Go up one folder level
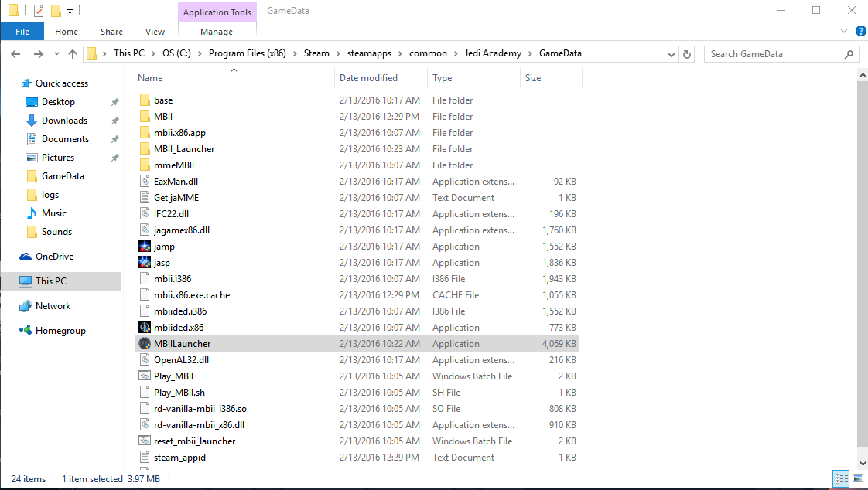This screenshot has height=490, width=868. pos(73,53)
